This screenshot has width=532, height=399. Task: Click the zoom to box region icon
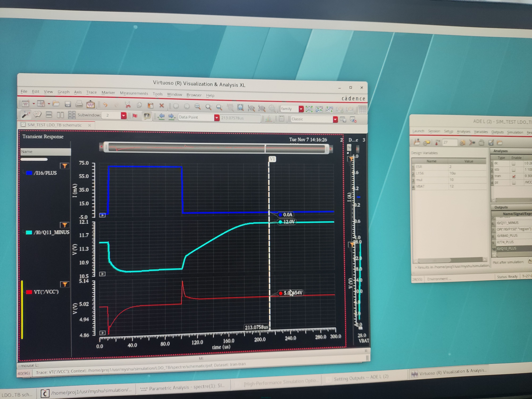[x=240, y=107]
